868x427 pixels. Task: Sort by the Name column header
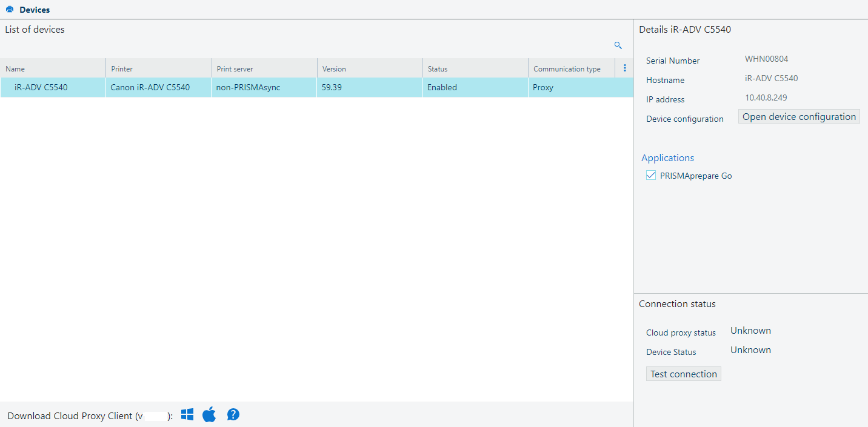click(x=53, y=68)
